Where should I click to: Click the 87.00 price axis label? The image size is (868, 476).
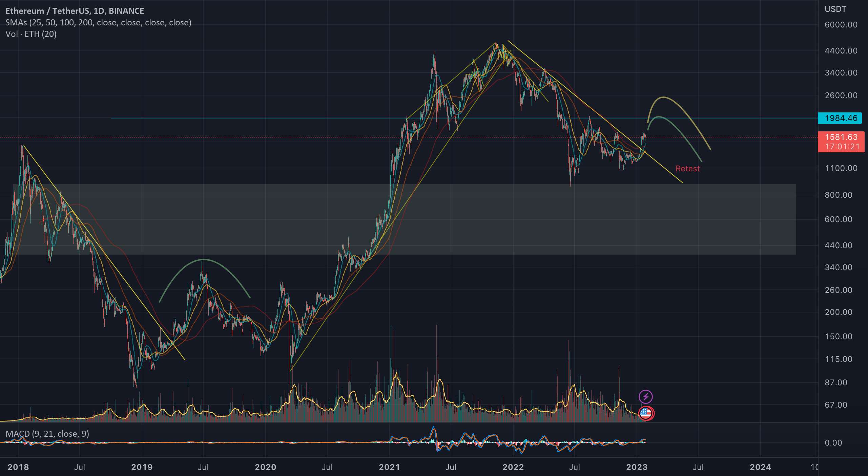click(835, 383)
